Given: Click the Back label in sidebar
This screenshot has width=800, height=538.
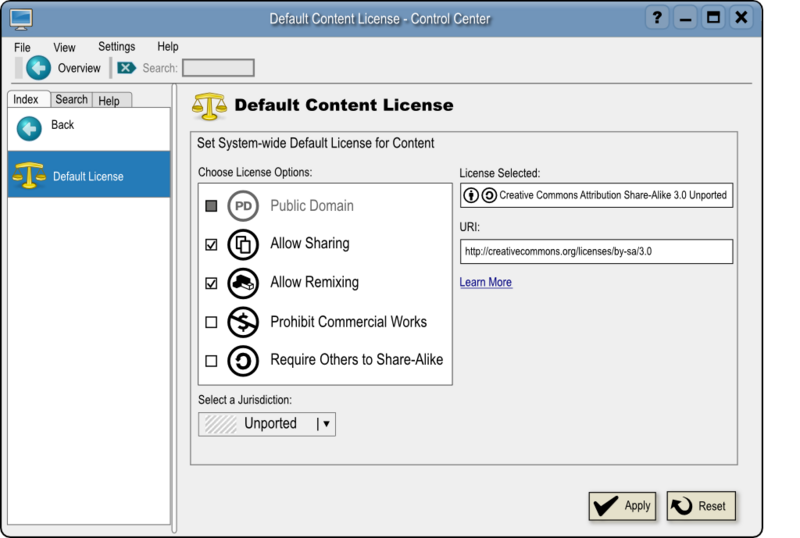Looking at the screenshot, I should [x=62, y=125].
